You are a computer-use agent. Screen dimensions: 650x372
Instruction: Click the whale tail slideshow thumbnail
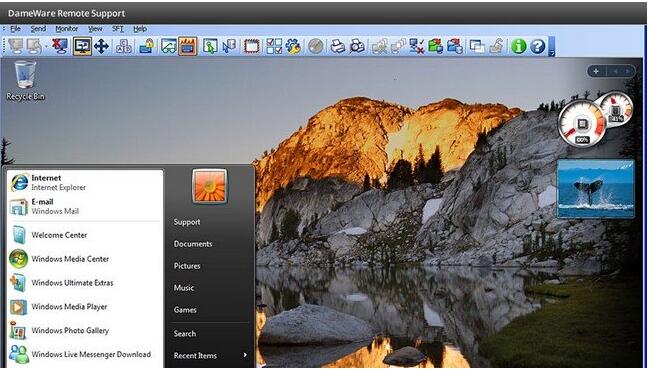coord(596,189)
